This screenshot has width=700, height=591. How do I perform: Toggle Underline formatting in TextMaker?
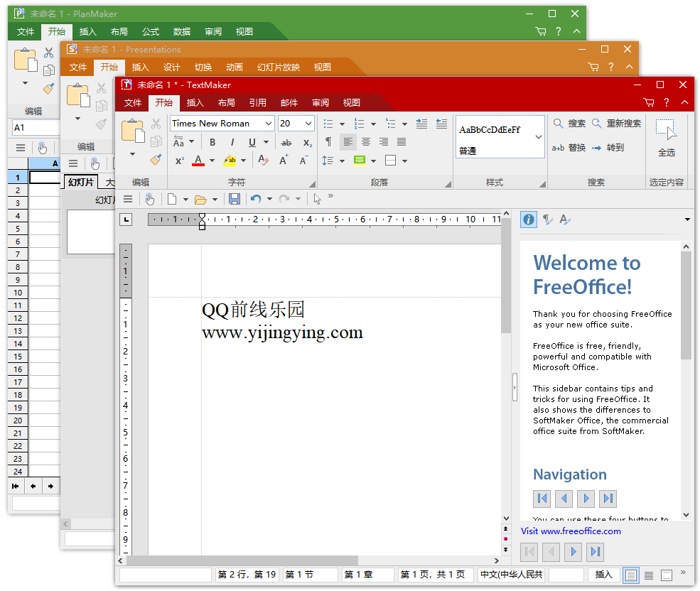(x=252, y=142)
